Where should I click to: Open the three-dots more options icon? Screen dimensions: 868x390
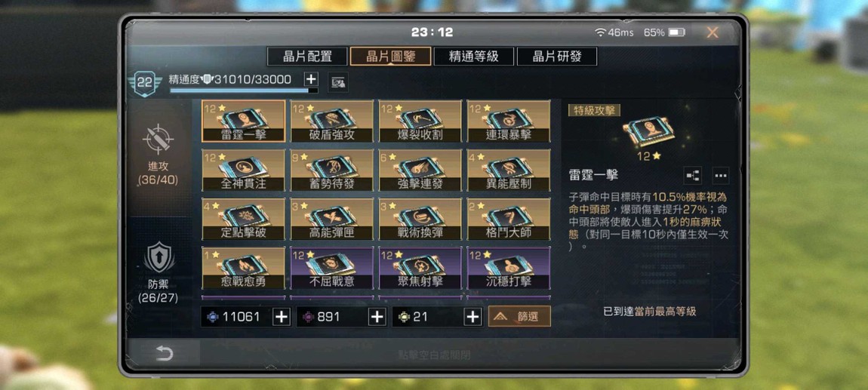coord(720,175)
